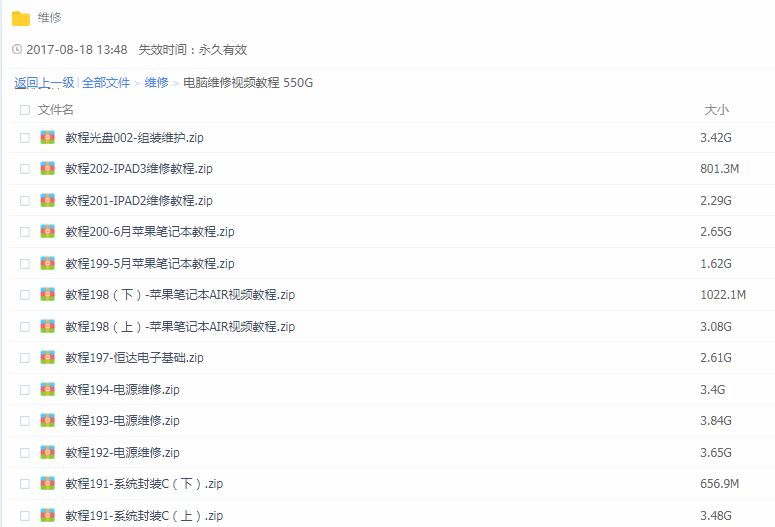775x527 pixels.
Task: Check the box for 教程191-系统封装C（上）.zip
Action: click(x=25, y=516)
